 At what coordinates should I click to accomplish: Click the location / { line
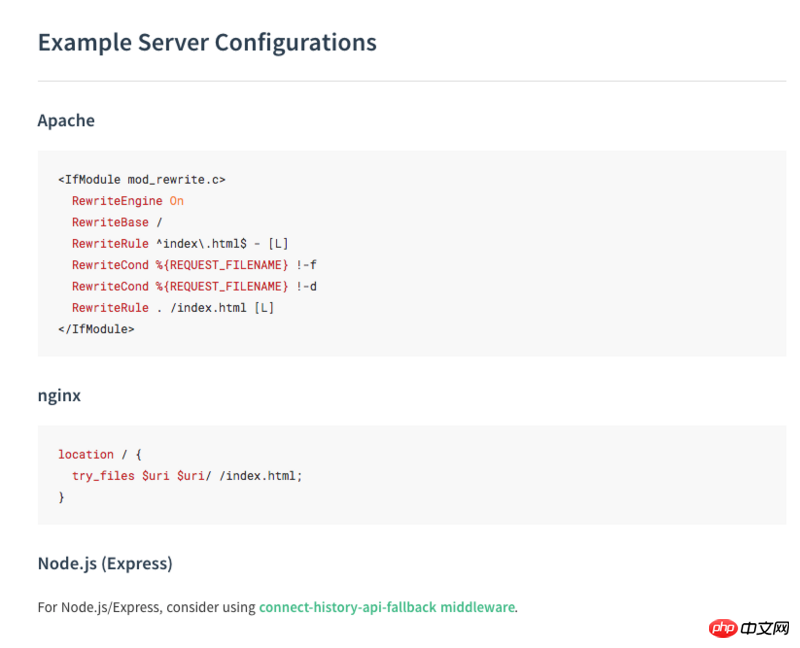100,454
